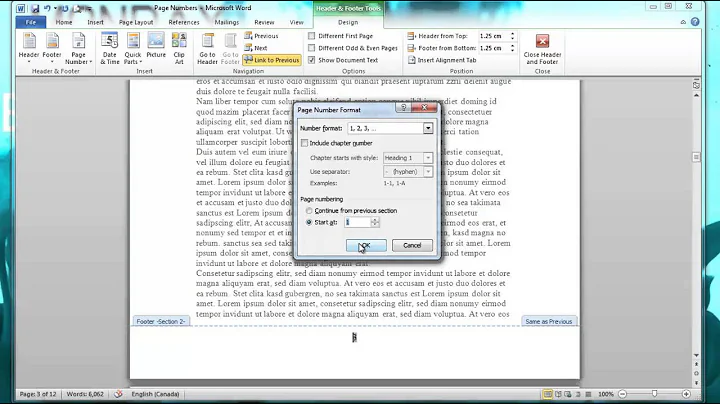Open Use separator dropdown
The image size is (720, 404).
coord(428,172)
